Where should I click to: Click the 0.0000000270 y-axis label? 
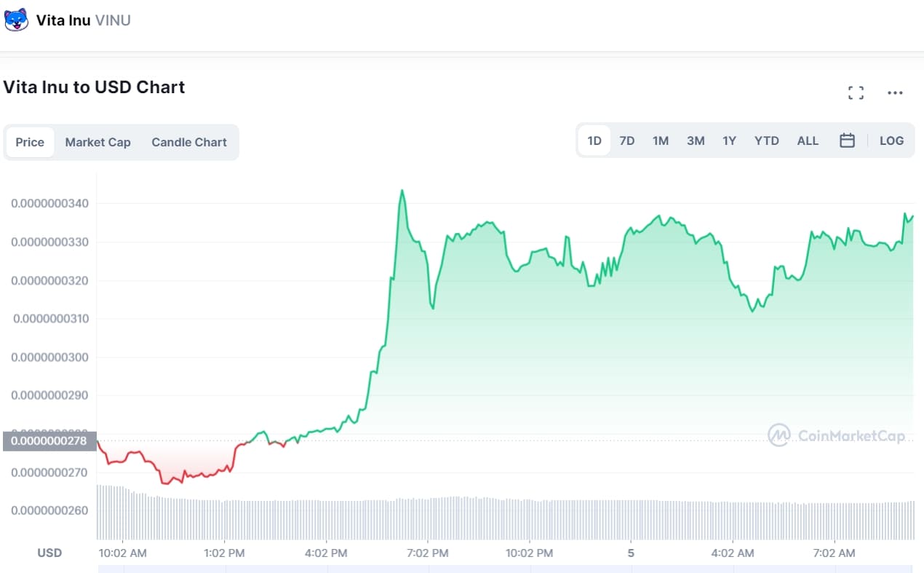click(49, 473)
